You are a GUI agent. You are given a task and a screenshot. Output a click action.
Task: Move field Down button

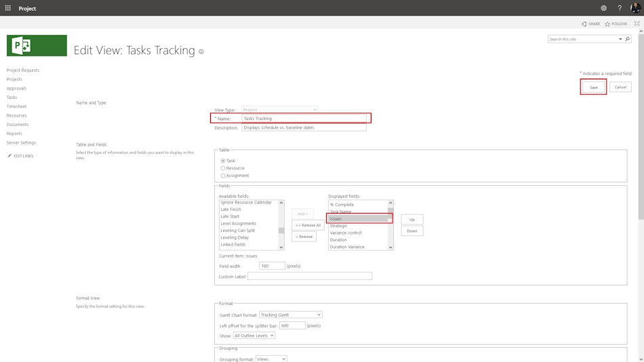click(412, 231)
